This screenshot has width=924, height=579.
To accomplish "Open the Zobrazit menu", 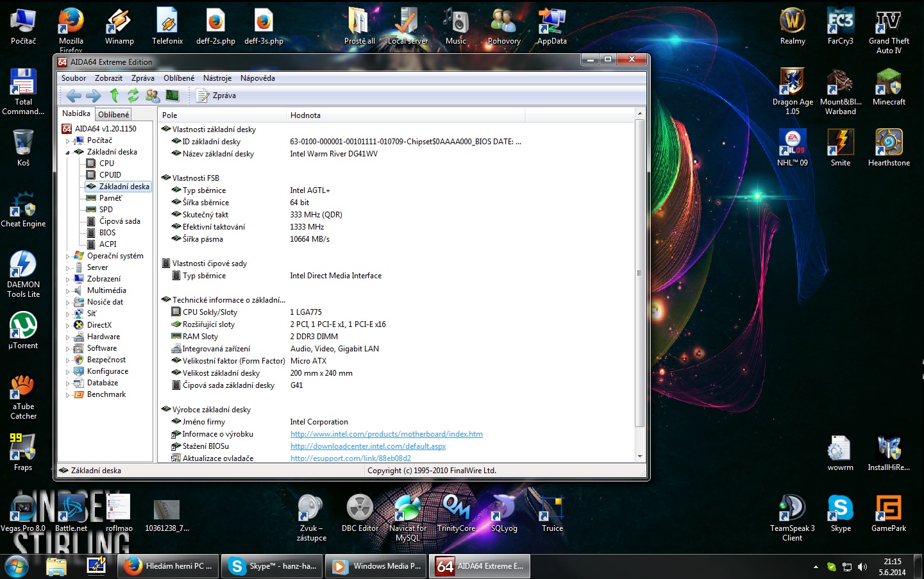I will [108, 78].
